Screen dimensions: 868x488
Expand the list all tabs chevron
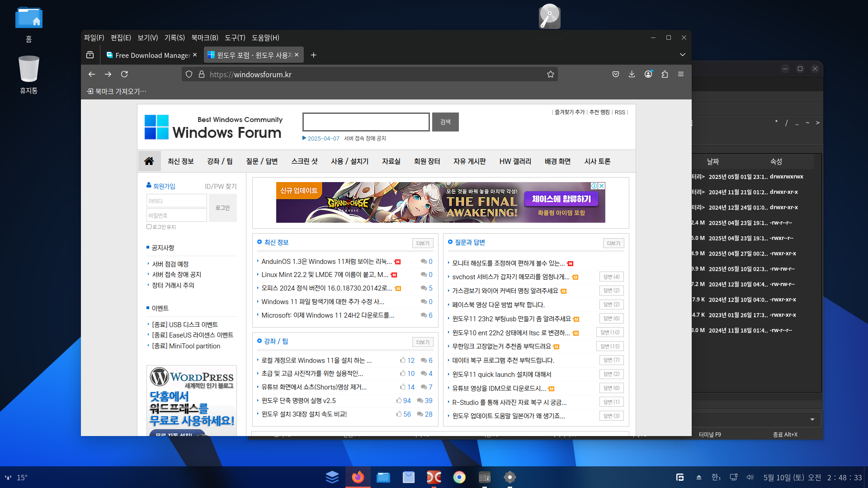(682, 55)
